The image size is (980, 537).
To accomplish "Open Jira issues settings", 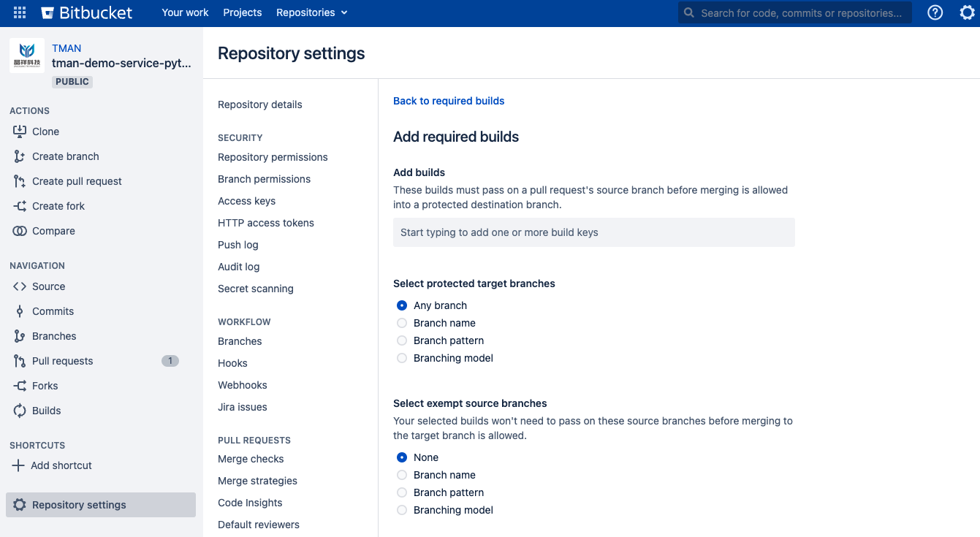I will [x=243, y=407].
